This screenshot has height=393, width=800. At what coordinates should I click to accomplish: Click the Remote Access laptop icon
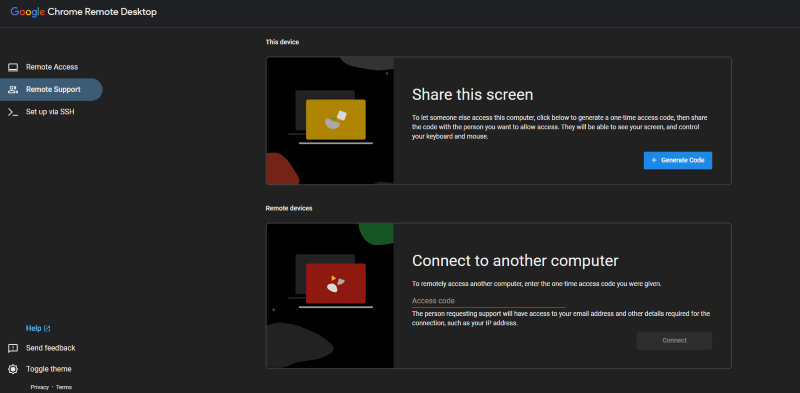click(x=13, y=67)
